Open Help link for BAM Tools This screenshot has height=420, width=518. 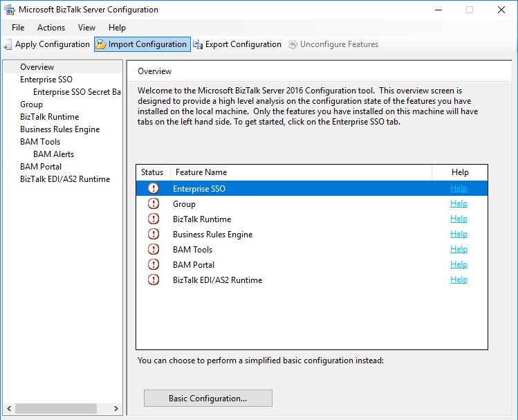[x=459, y=249]
